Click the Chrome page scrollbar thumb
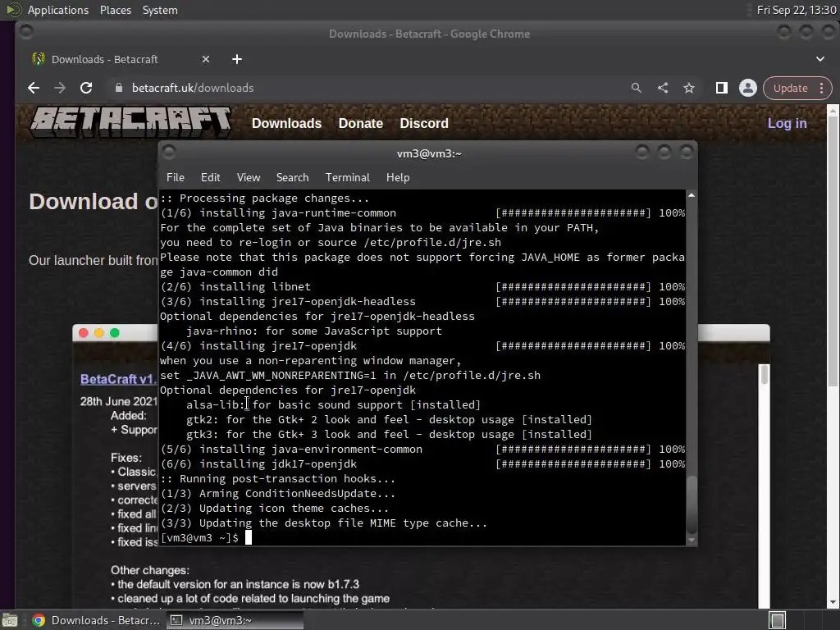840x630 pixels. coord(833,252)
